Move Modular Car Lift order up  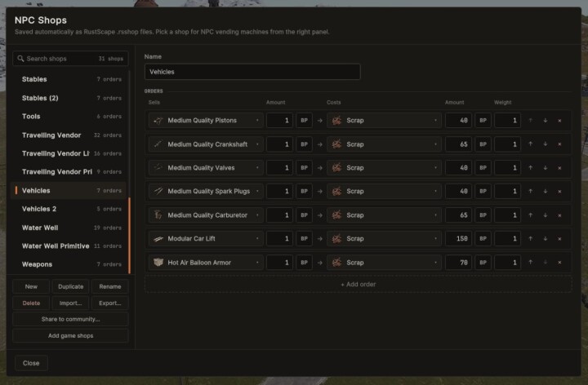(530, 238)
